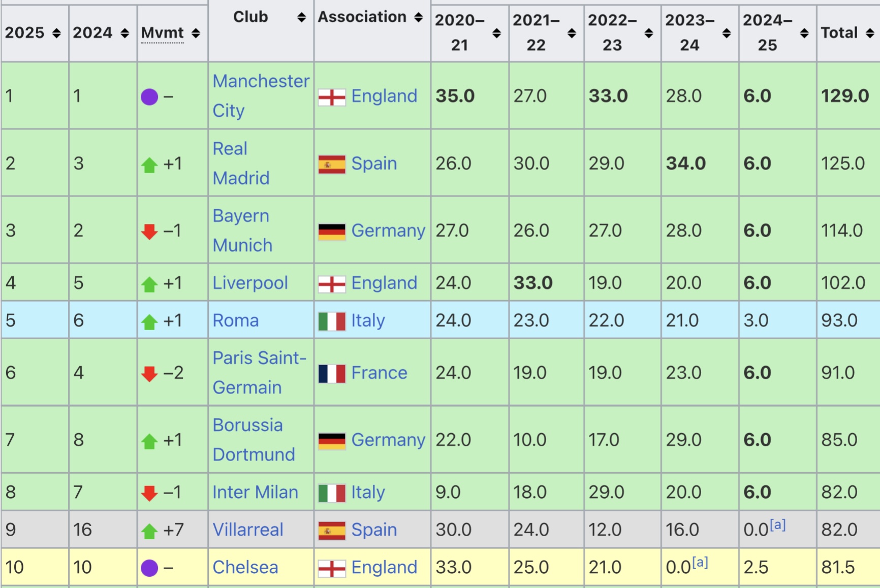
Task: Sort table by 2024 ranking arrows
Action: tap(124, 33)
